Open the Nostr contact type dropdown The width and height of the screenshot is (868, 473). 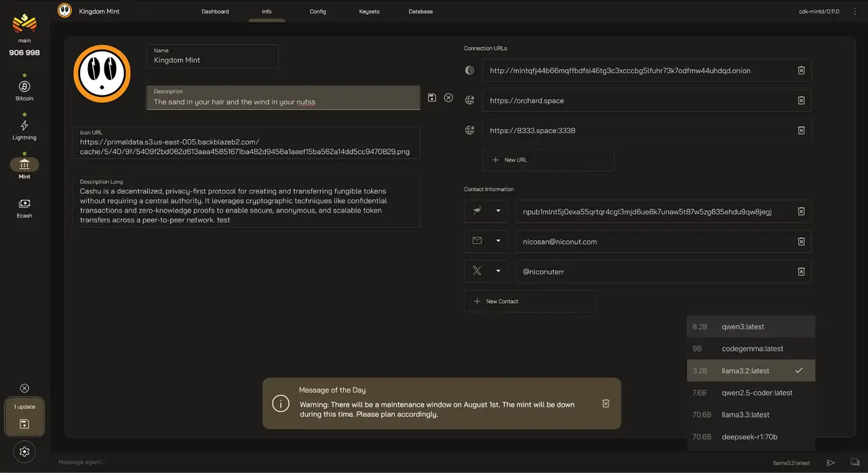click(x=486, y=211)
